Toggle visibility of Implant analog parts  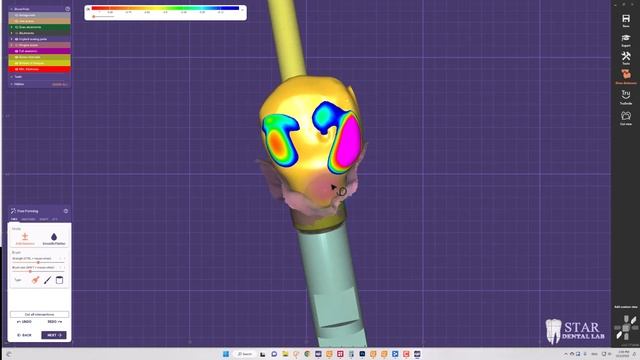16,39
